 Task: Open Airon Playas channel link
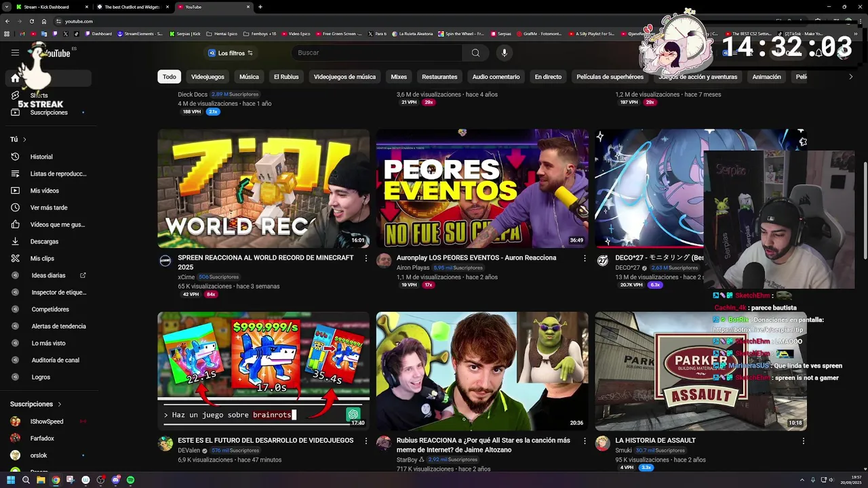413,268
